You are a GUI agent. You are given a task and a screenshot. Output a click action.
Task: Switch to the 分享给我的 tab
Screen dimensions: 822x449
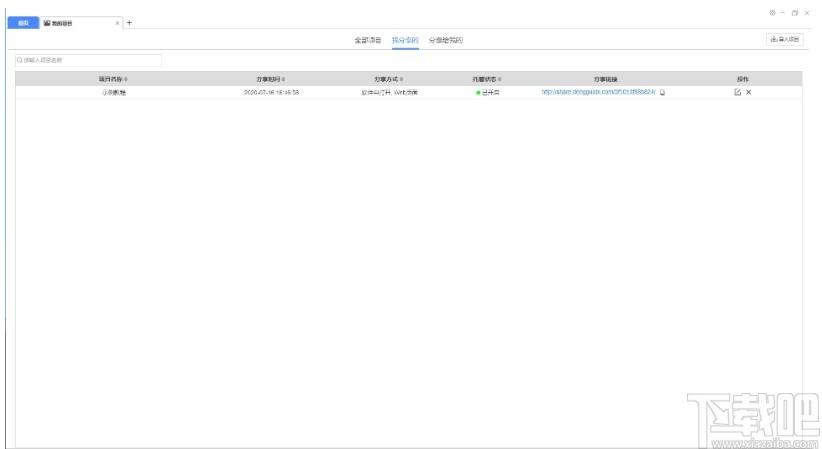[446, 40]
